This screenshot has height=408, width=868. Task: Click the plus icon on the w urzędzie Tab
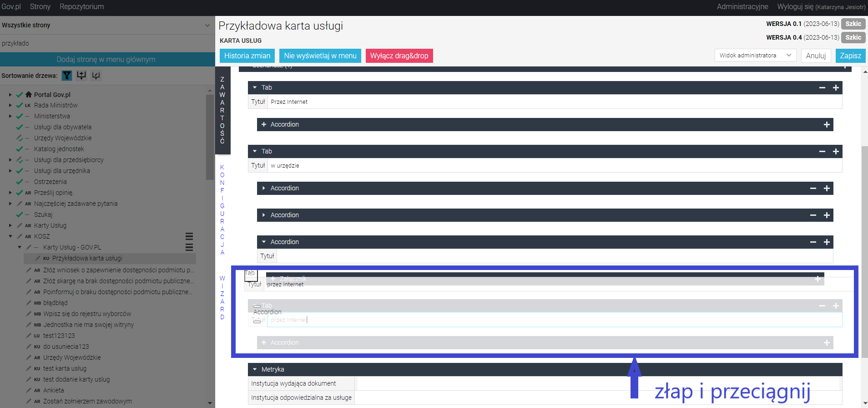tap(836, 151)
